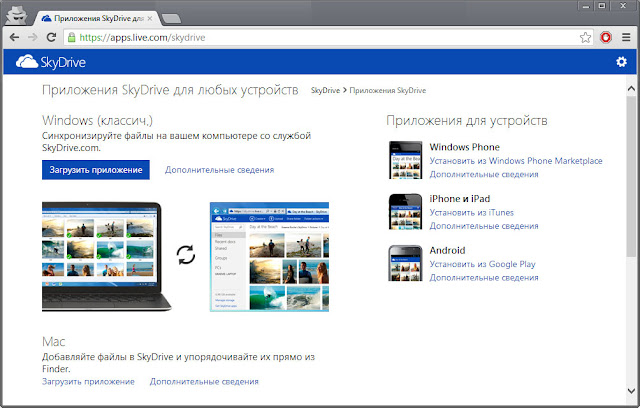
Task: Click the Windows (классич.) heading
Action: (97, 120)
